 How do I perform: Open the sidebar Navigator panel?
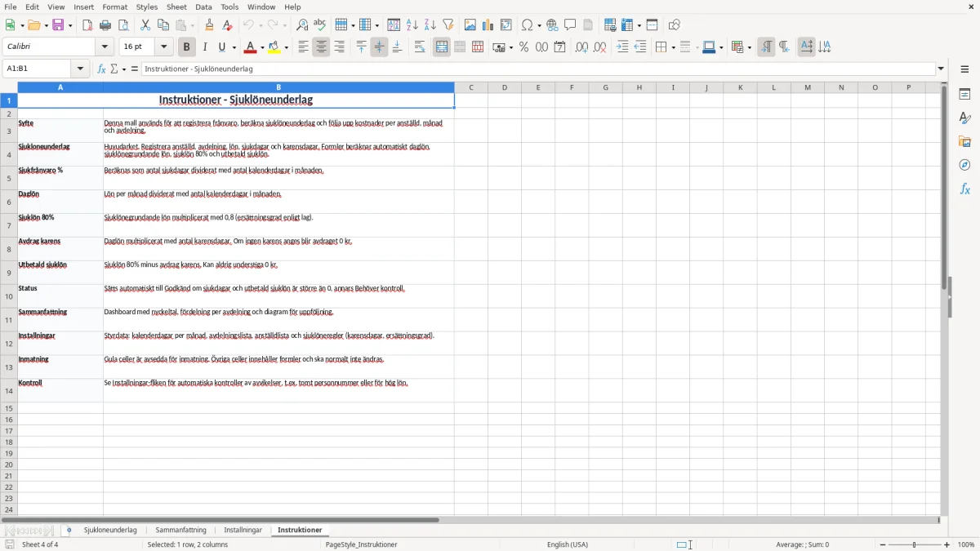tap(964, 165)
